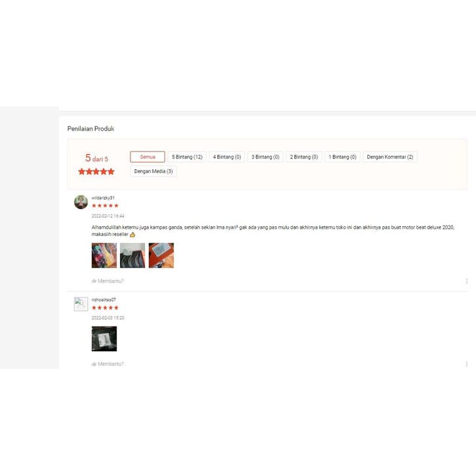Screen dimensions: 476x476
Task: Click the wildarizky31 username
Action: pyautogui.click(x=103, y=198)
